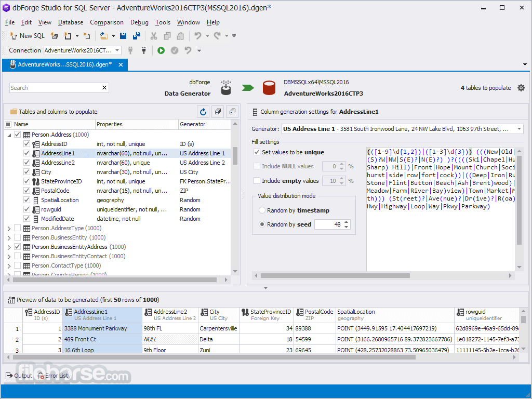Click the Save All icon
The width and height of the screenshot is (532, 399).
click(x=137, y=36)
